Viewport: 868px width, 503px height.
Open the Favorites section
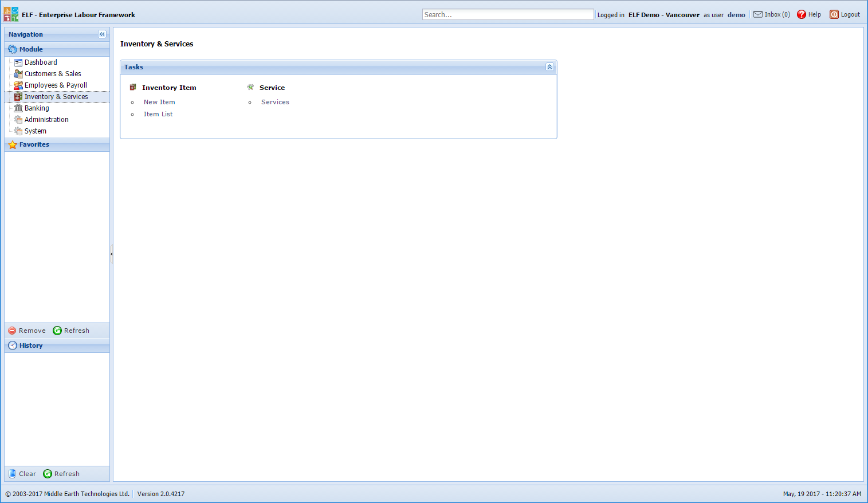34,144
